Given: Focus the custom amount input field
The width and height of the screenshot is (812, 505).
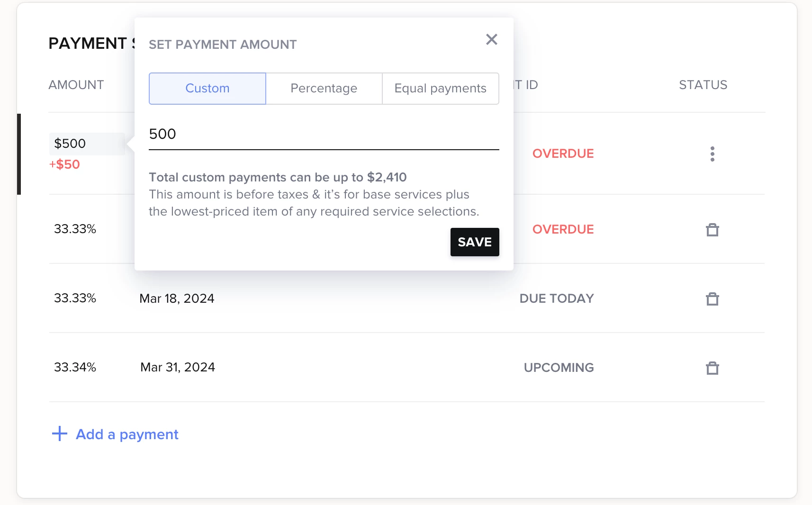Looking at the screenshot, I should pyautogui.click(x=324, y=135).
